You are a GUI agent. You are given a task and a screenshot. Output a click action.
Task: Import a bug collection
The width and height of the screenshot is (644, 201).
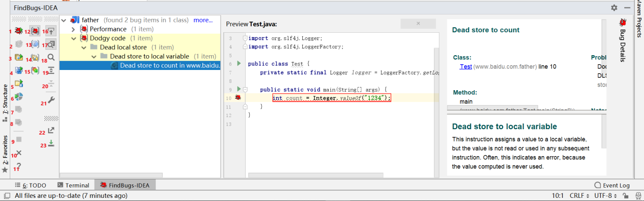(51, 143)
